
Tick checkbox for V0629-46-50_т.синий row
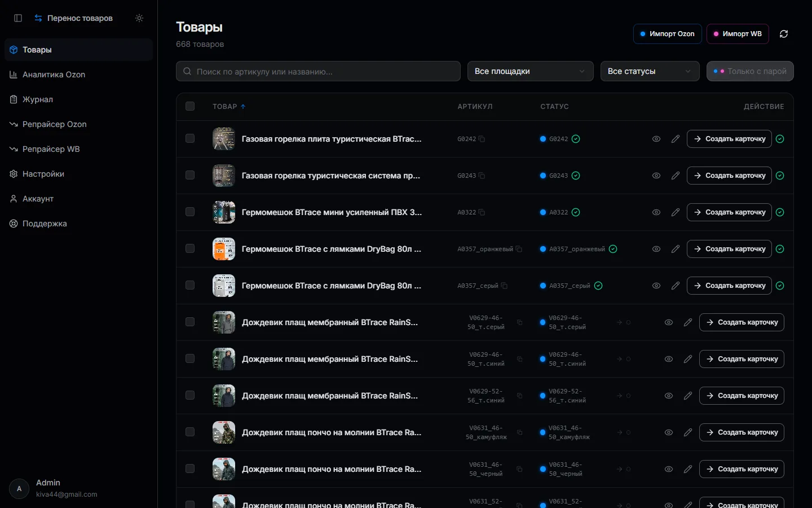coord(190,358)
